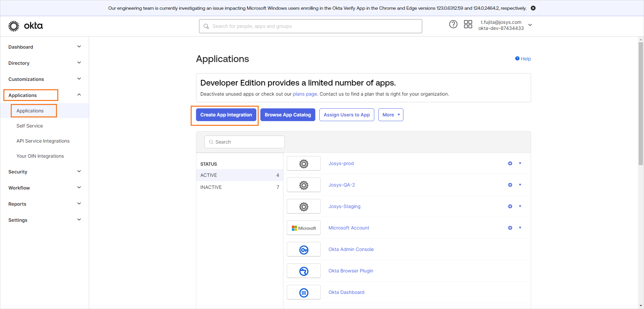Click the Okta Admin Console icon
The image size is (644, 309).
pos(304,250)
